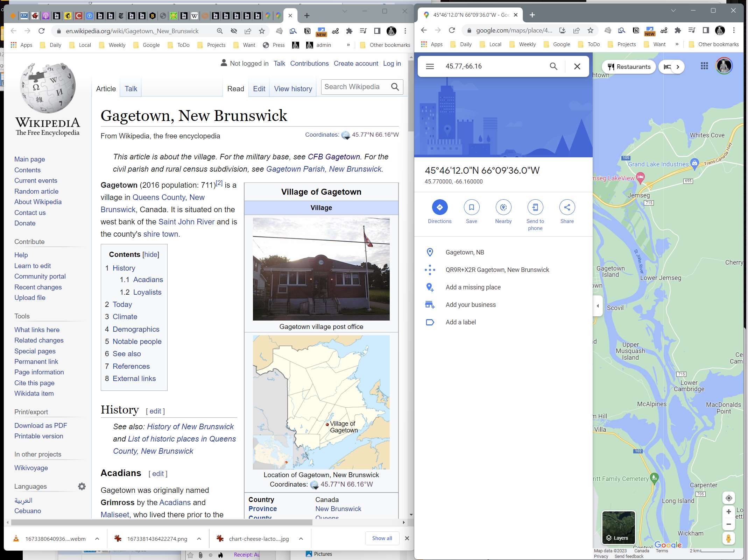Viewport: 748px width, 560px height.
Task: Click the Nearby icon in place panel
Action: 503,207
